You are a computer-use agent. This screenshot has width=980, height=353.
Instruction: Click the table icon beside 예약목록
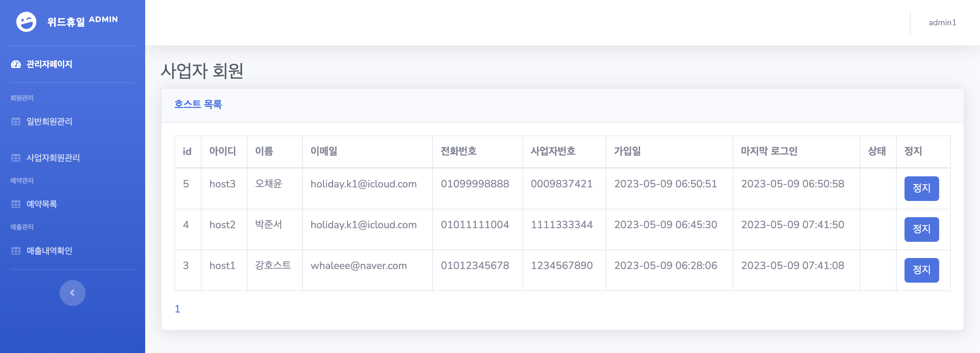point(16,204)
